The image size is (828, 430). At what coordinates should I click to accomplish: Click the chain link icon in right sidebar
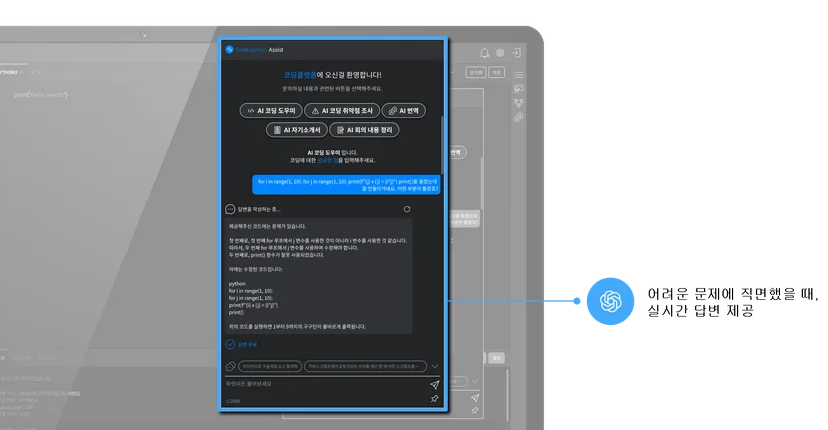pyautogui.click(x=519, y=117)
